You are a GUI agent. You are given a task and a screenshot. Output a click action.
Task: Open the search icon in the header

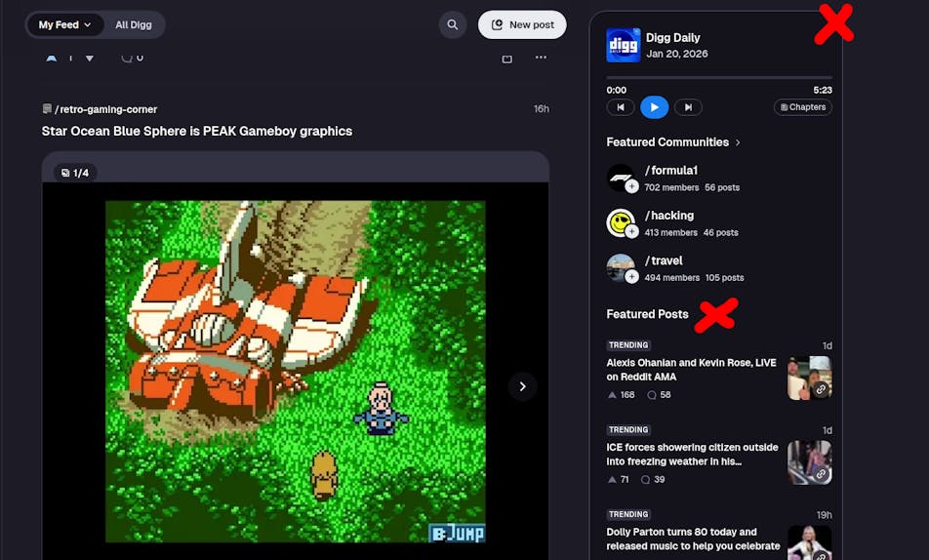[x=452, y=25]
